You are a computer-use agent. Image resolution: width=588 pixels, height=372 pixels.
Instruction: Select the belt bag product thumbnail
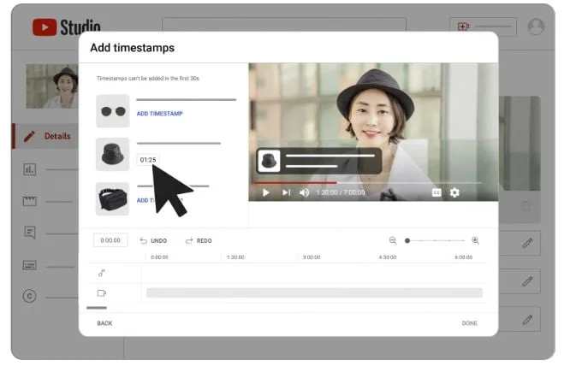click(113, 199)
